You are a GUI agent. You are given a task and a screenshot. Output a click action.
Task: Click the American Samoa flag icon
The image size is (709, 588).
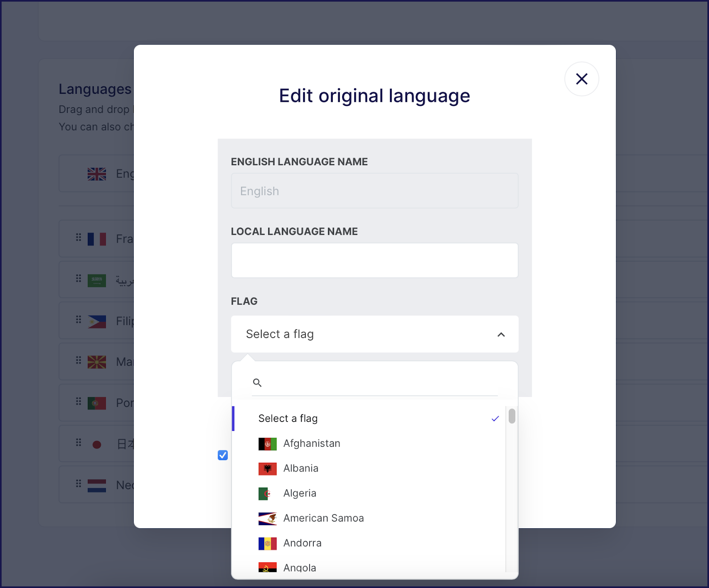click(x=268, y=518)
